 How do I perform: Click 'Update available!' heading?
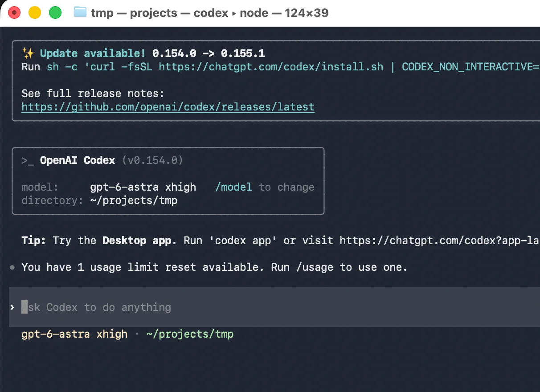(x=93, y=53)
